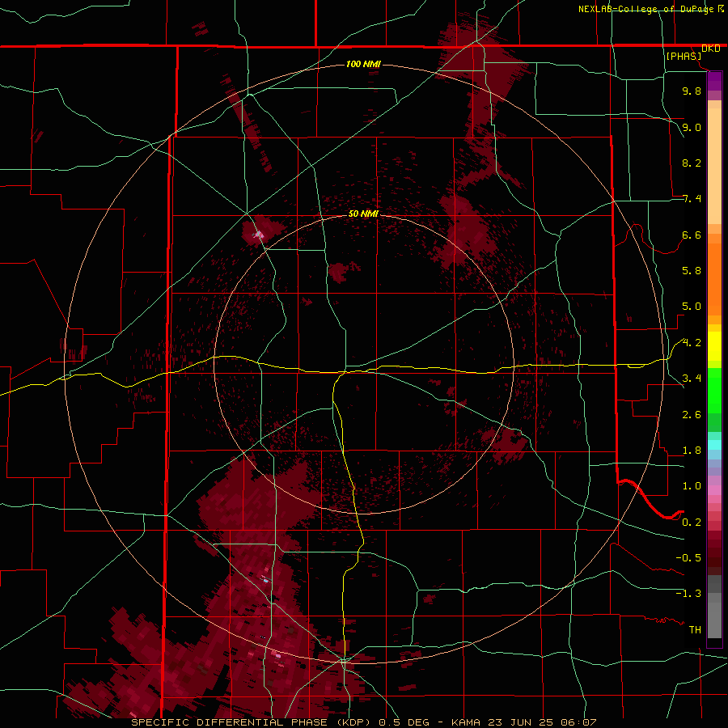Pick the bright orange color scale band
728x728 pixels.
714,280
